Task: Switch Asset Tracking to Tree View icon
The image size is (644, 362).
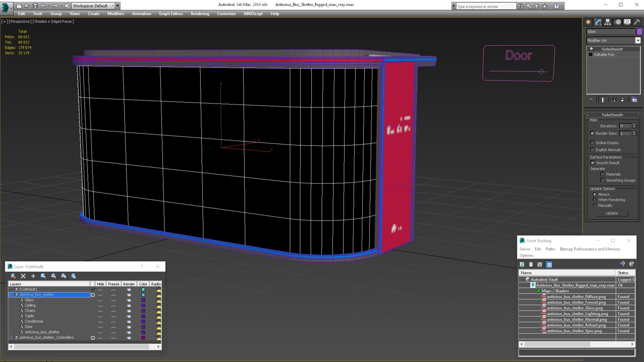Action: coord(540,265)
